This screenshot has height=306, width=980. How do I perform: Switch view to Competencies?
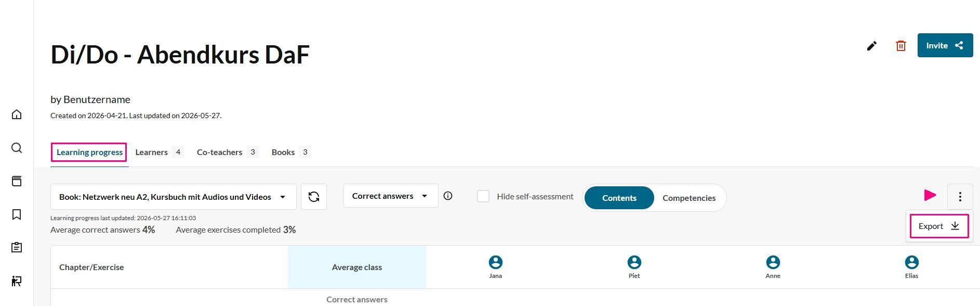[x=689, y=198]
